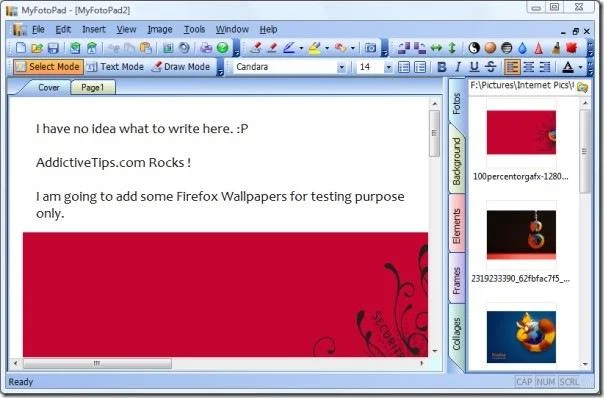Expand the font color dropdown arrow
Image resolution: width=604 pixels, height=398 pixels.
tap(581, 68)
